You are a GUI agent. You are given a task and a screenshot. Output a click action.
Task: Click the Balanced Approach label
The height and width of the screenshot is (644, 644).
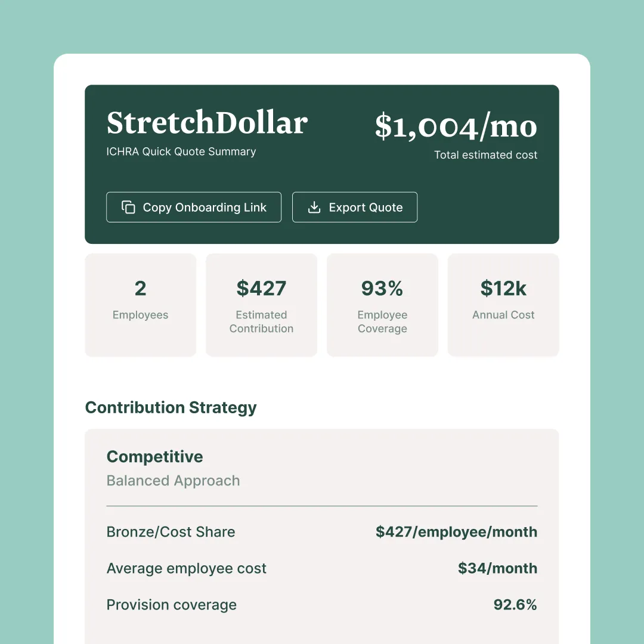pyautogui.click(x=173, y=481)
